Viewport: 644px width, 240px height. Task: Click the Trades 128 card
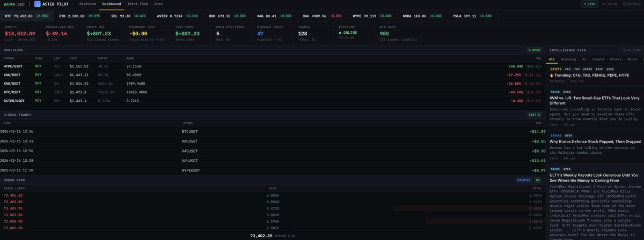pos(314,33)
